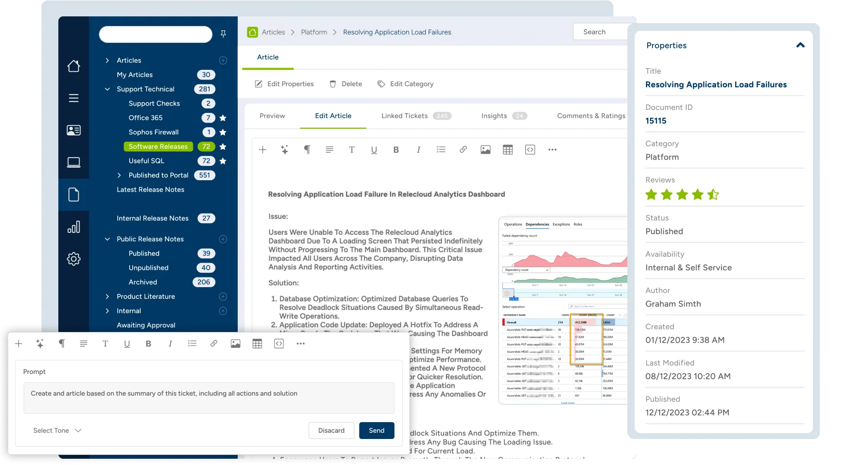Screen dimensions: 868x465
Task: Click the AI sparkle icon in article editor toolbar
Action: pos(285,150)
